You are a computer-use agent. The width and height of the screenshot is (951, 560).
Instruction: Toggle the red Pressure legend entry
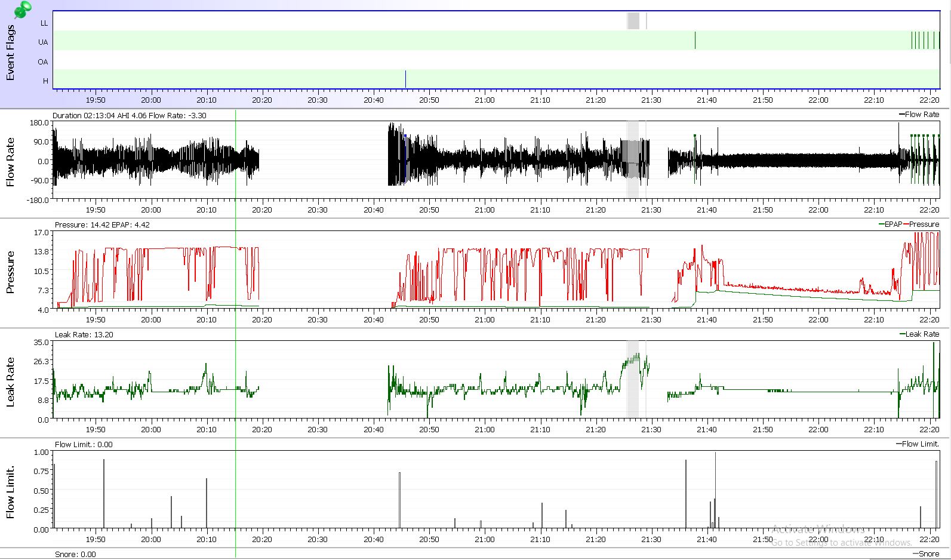point(922,224)
